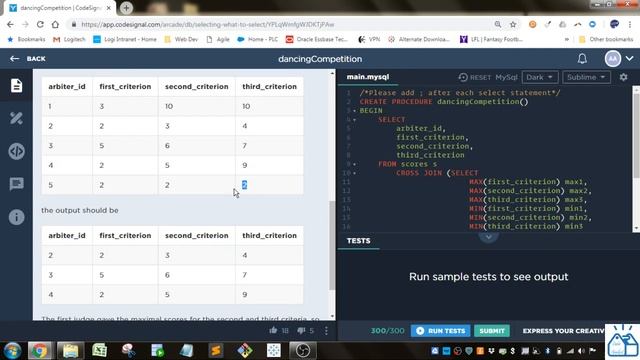Expand the tests panel chevron
Image resolution: width=640 pixels, height=360 pixels.
click(x=488, y=237)
